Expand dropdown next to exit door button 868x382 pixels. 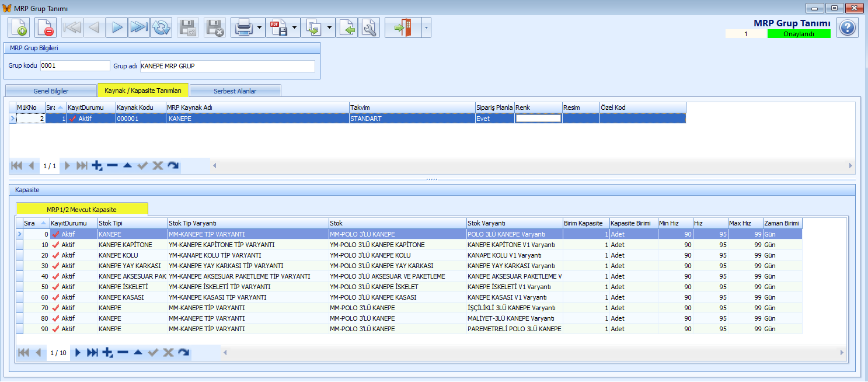426,27
